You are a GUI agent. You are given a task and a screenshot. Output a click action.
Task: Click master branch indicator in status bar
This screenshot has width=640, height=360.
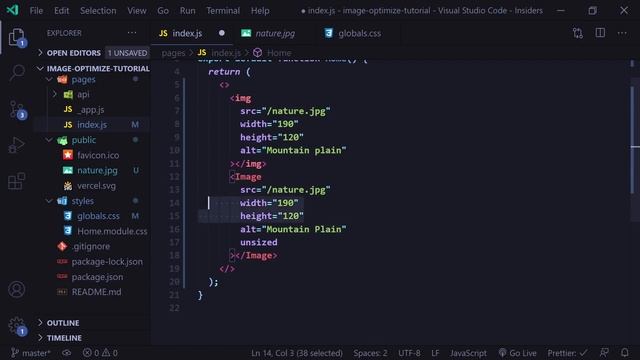pyautogui.click(x=31, y=353)
